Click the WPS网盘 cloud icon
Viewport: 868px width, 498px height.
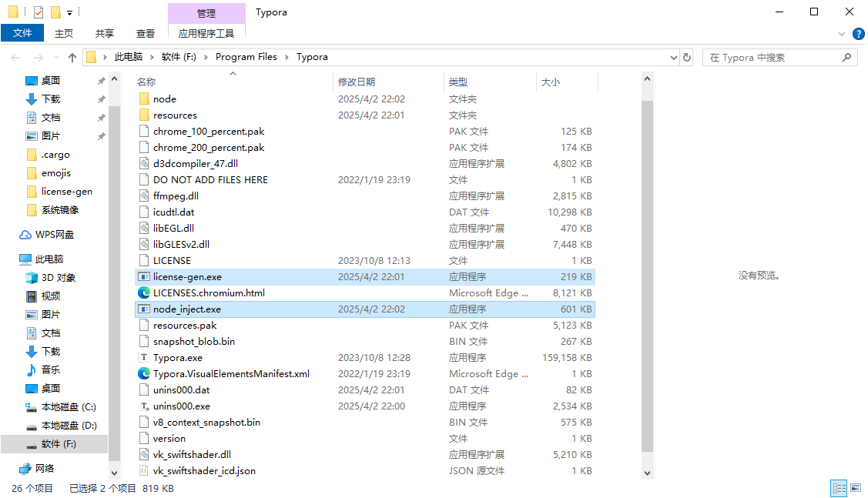click(25, 235)
